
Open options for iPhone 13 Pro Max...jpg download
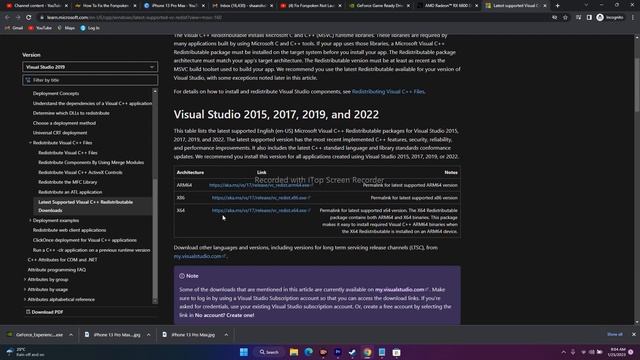(149, 335)
